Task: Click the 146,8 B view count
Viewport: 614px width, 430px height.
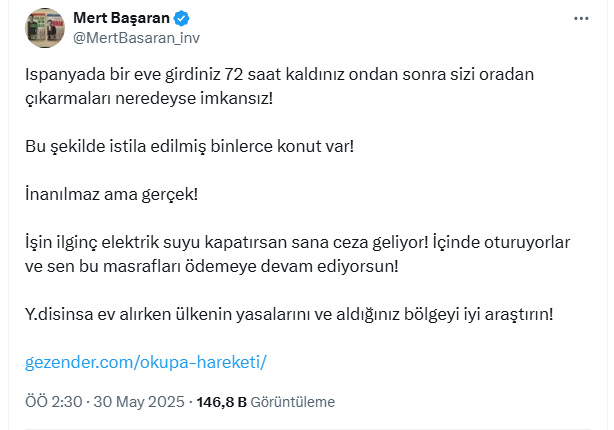Action: pyautogui.click(x=221, y=402)
